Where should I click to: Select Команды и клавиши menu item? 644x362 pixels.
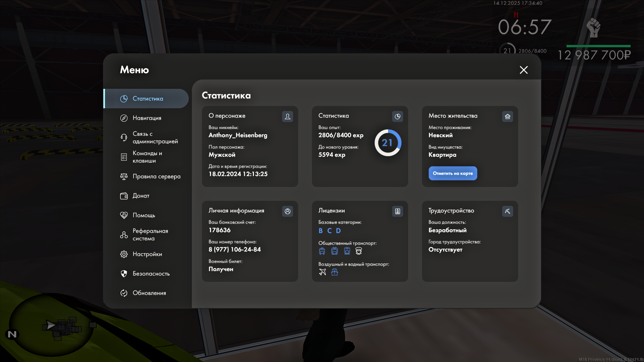[x=147, y=157]
